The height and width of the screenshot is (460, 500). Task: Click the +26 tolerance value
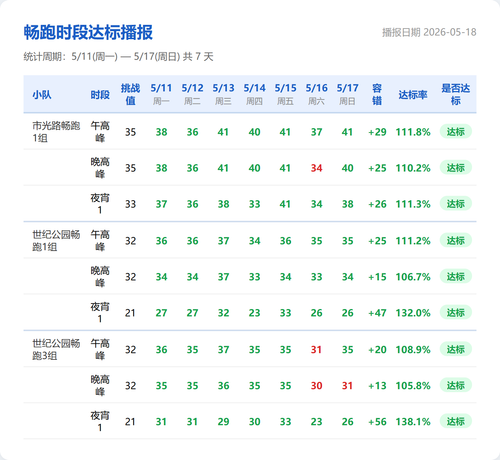tap(377, 204)
